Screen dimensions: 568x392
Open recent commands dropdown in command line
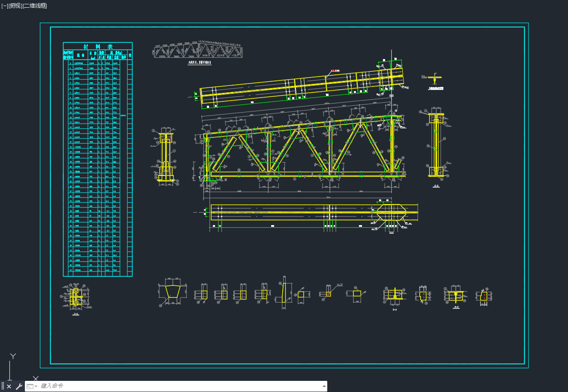tap(32, 386)
